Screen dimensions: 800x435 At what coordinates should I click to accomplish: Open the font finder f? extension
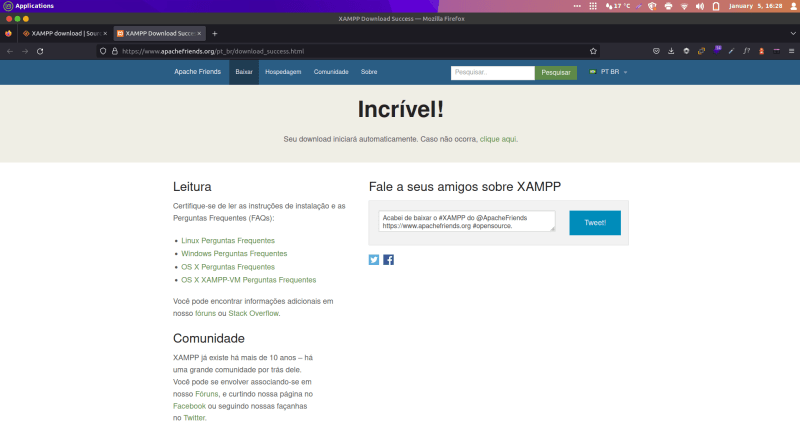click(746, 51)
